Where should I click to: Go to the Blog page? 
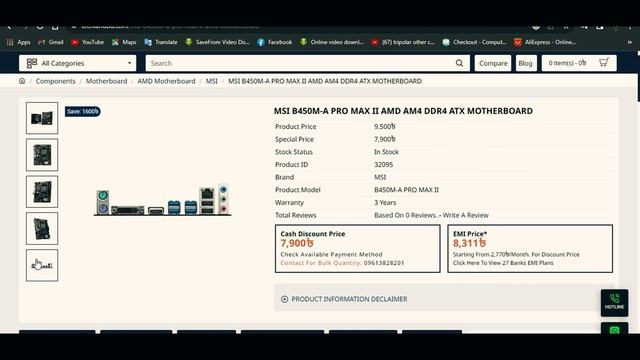point(525,63)
